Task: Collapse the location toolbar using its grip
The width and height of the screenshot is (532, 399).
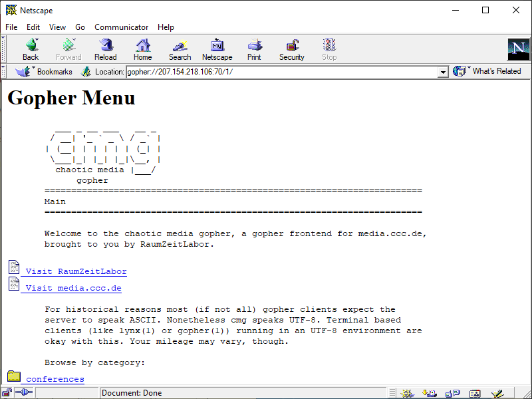Action: [3, 72]
